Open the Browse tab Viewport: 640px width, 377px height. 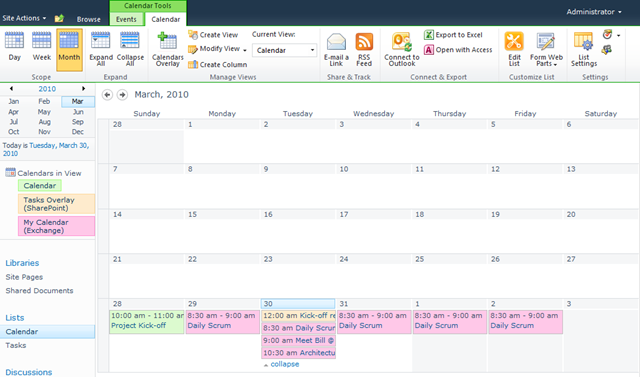tap(89, 19)
